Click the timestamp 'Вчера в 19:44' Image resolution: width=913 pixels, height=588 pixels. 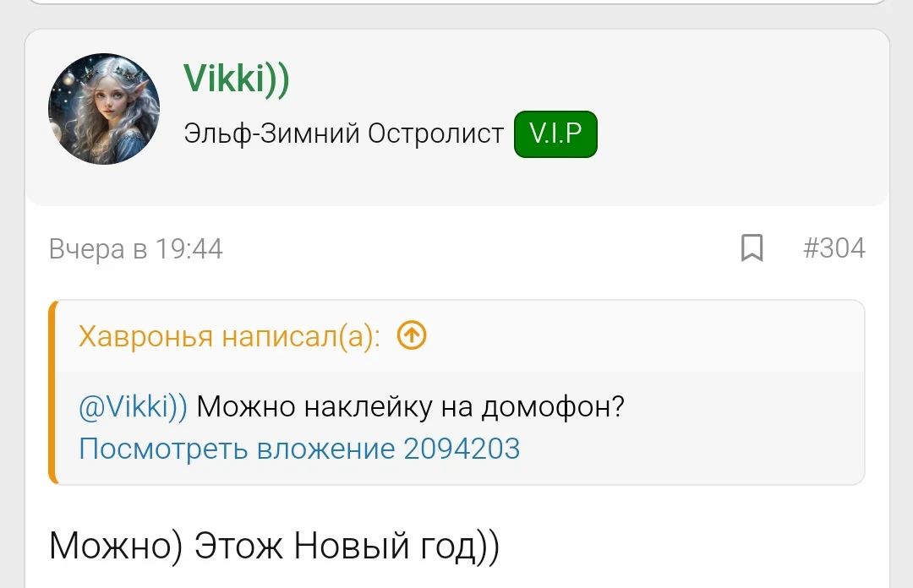click(x=135, y=248)
